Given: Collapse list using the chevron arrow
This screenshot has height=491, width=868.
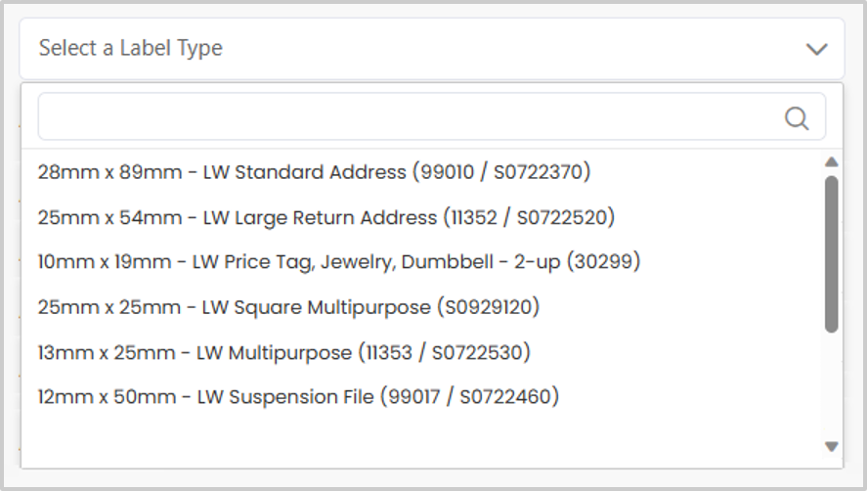Looking at the screenshot, I should [816, 49].
